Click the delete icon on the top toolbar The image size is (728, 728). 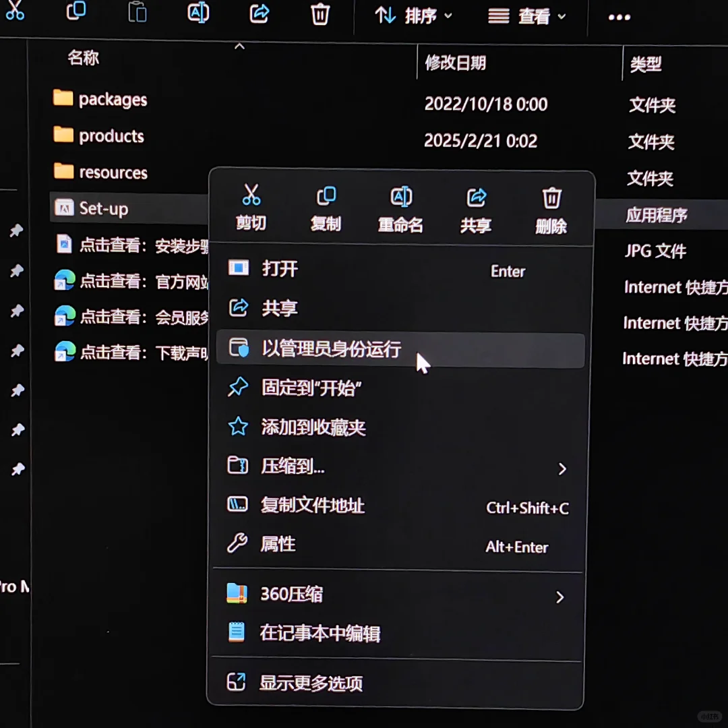pyautogui.click(x=320, y=13)
